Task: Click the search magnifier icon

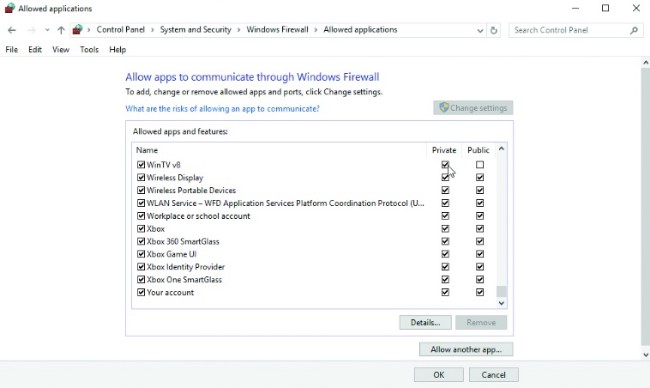Action: 634,30
